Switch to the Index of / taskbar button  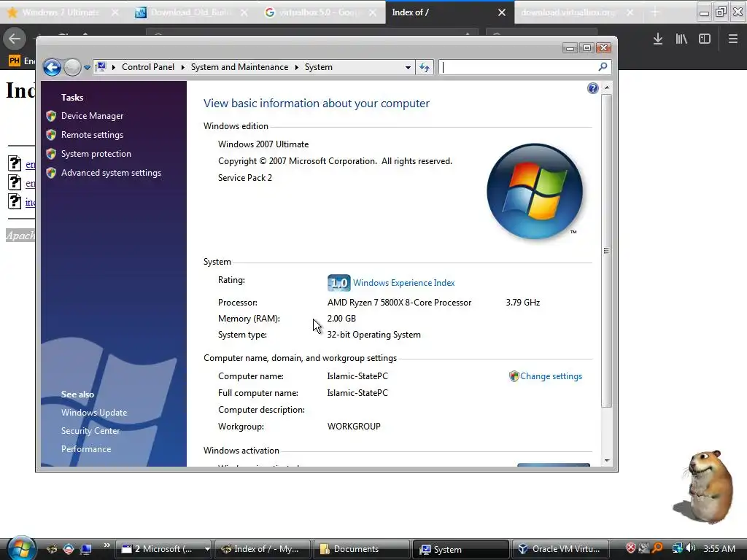click(263, 549)
